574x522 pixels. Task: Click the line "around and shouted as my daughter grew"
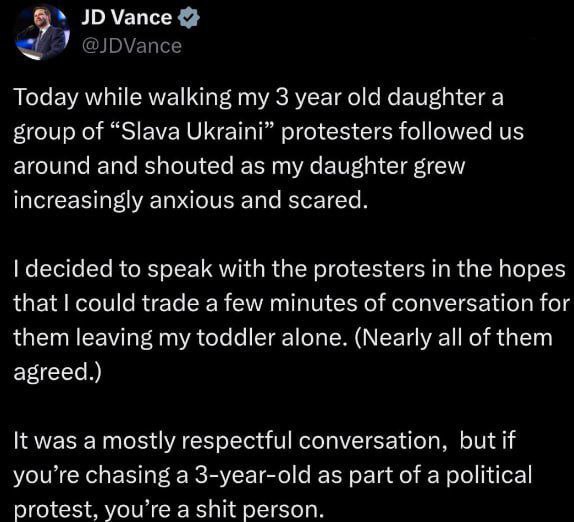(239, 167)
